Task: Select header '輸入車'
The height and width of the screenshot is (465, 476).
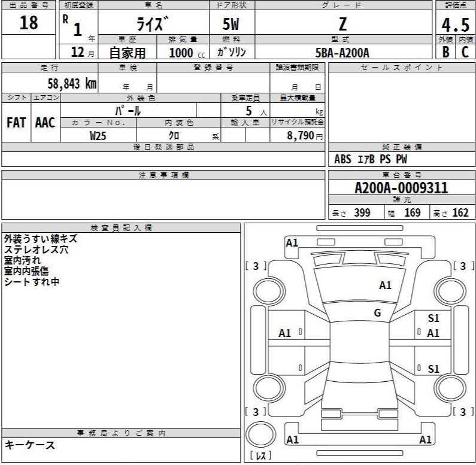Action: click(245, 122)
